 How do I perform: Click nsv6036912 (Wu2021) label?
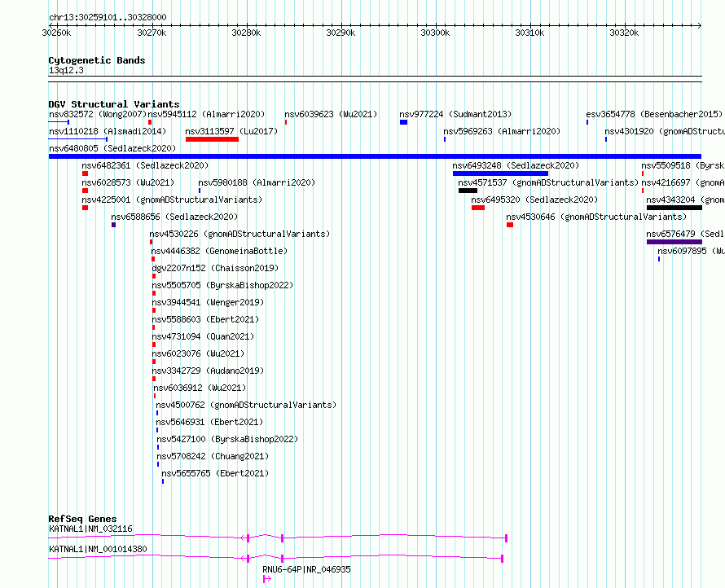pos(200,388)
